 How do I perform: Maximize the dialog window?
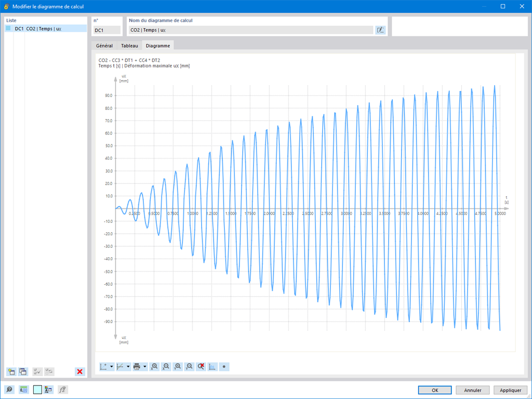(503, 6)
